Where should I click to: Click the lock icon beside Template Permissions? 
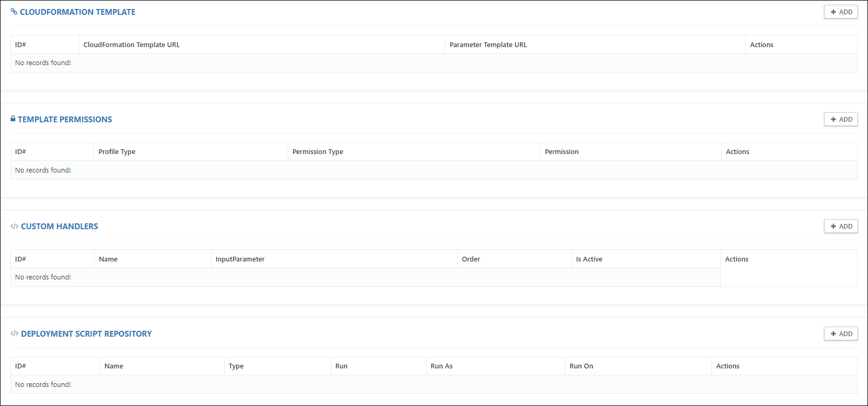13,119
